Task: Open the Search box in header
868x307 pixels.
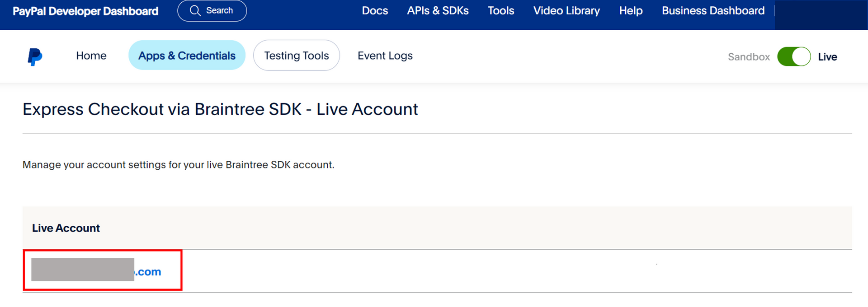Action: 212,11
